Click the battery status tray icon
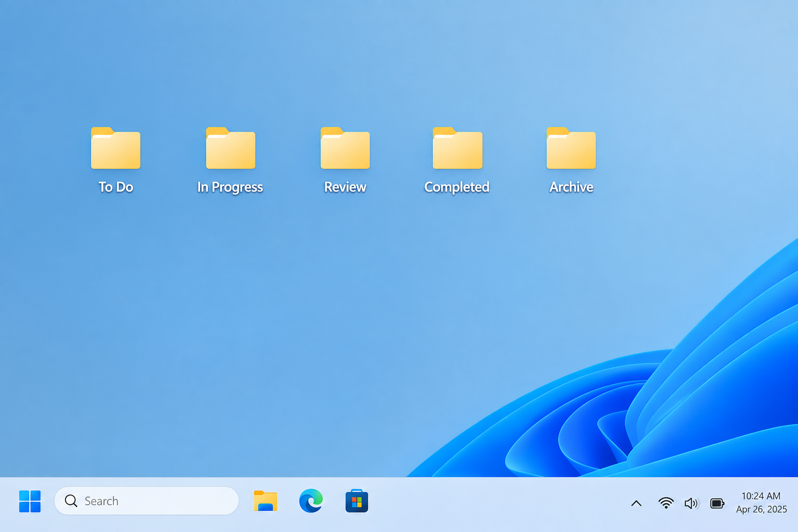This screenshot has height=532, width=798. pyautogui.click(x=717, y=503)
